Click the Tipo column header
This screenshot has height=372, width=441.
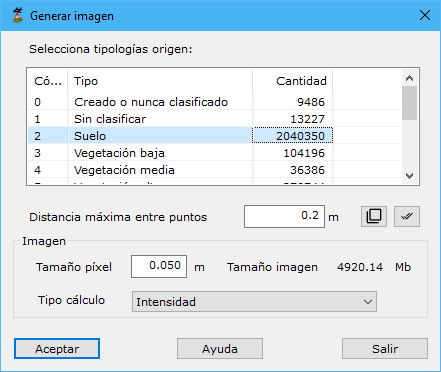pyautogui.click(x=160, y=81)
